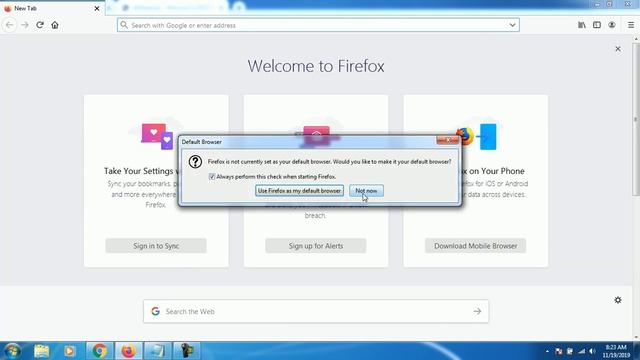Open the Firefox Account icon
Image resolution: width=640 pixels, height=360 pixels.
tap(611, 25)
